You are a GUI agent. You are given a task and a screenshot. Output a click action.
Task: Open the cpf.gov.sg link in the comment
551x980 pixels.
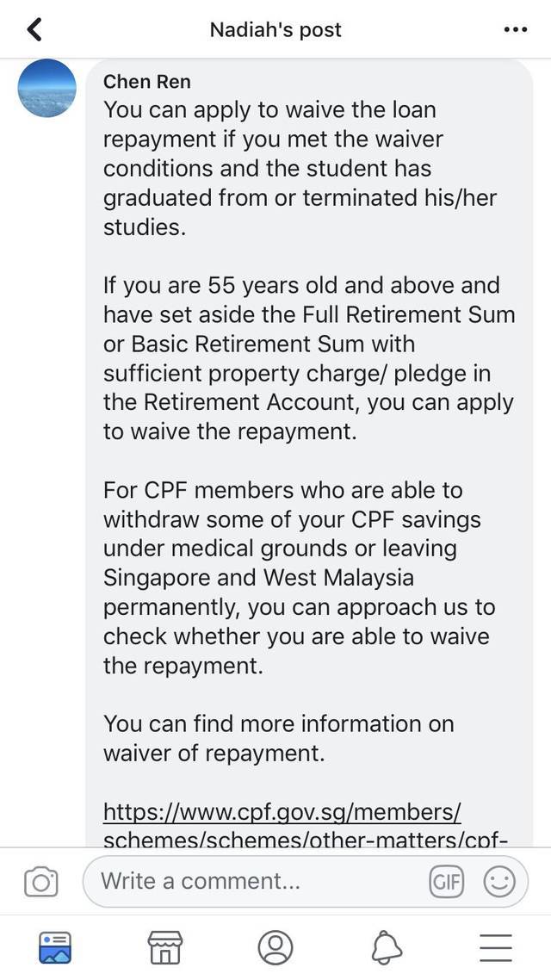coord(282,812)
